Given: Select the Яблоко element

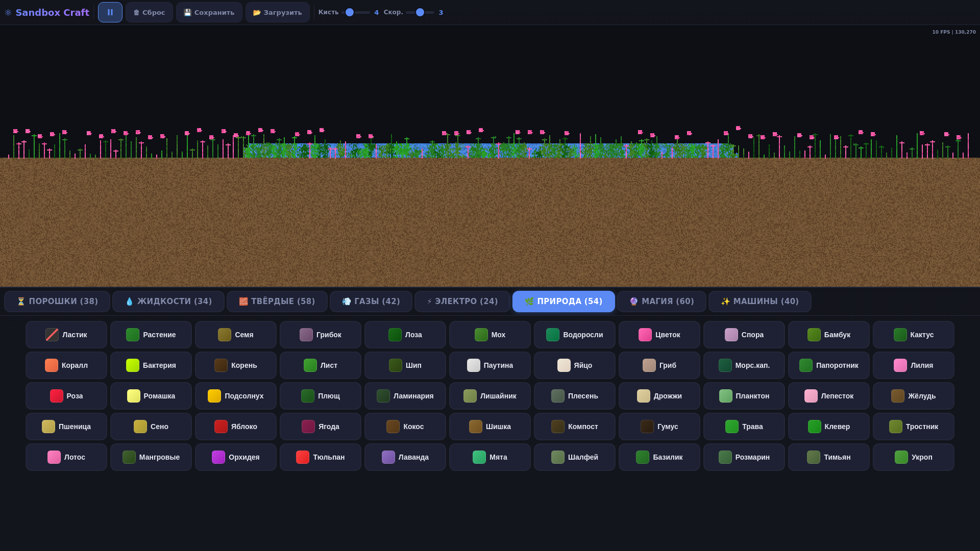Looking at the screenshot, I should tap(236, 427).
